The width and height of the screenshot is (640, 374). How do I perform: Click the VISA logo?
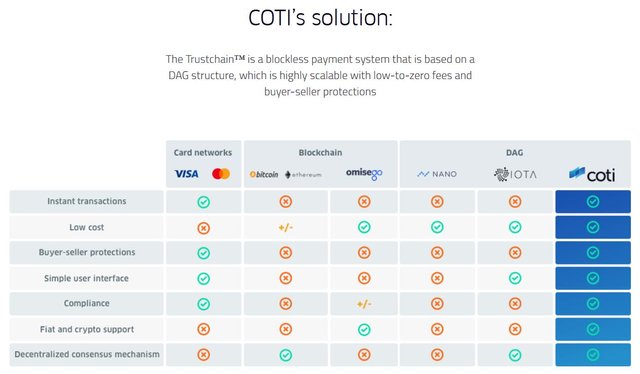point(187,174)
